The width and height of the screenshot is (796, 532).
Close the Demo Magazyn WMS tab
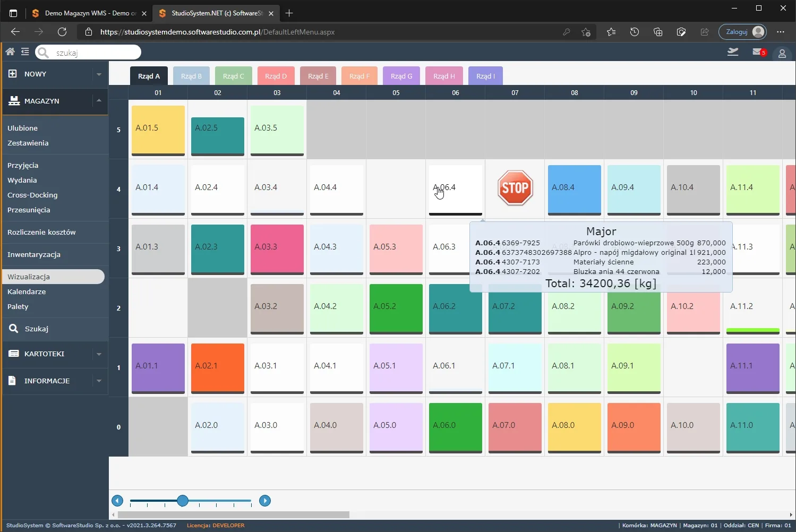pyautogui.click(x=144, y=13)
